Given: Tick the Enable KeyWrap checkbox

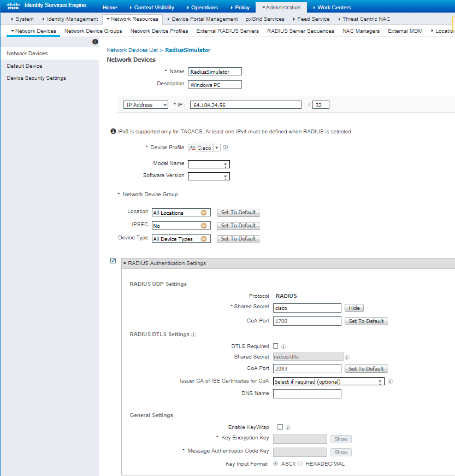Looking at the screenshot, I should [x=280, y=427].
